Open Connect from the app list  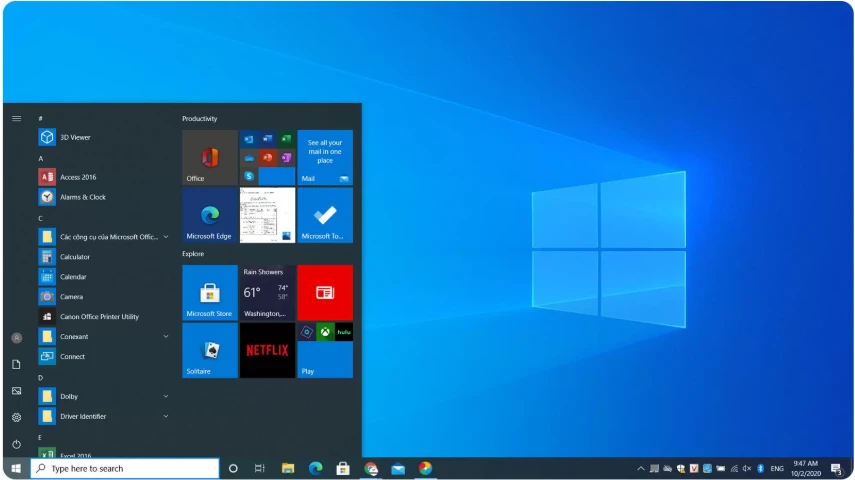click(x=104, y=356)
